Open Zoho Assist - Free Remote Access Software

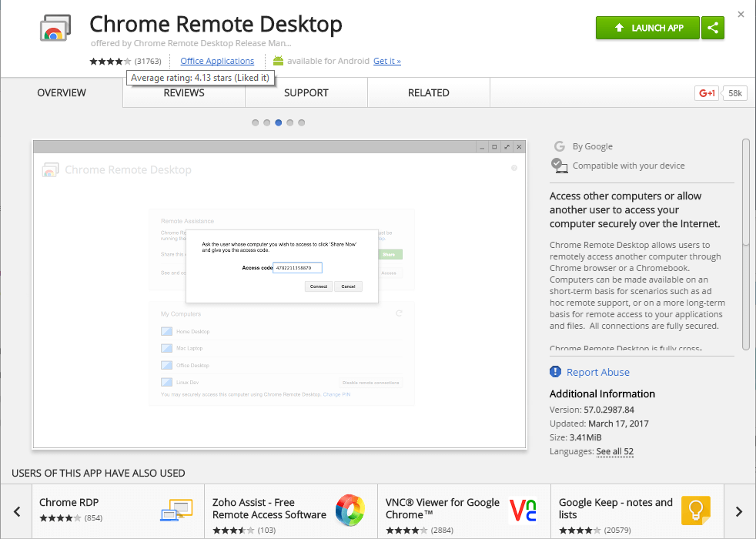[291, 511]
